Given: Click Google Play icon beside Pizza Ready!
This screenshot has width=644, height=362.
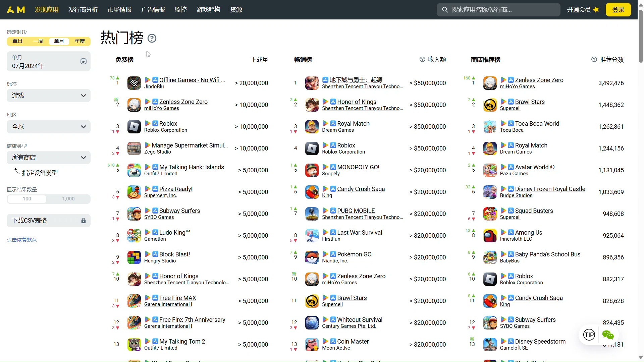Looking at the screenshot, I should click(x=148, y=189).
